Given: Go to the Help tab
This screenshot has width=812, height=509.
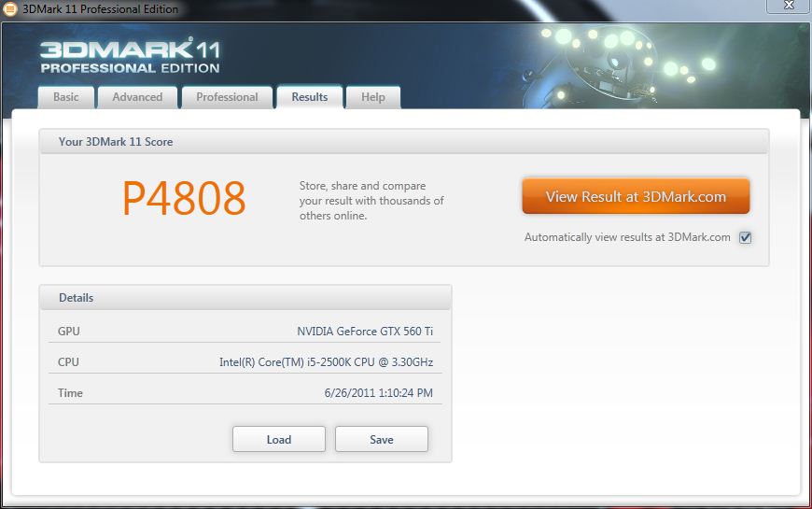Looking at the screenshot, I should [373, 97].
